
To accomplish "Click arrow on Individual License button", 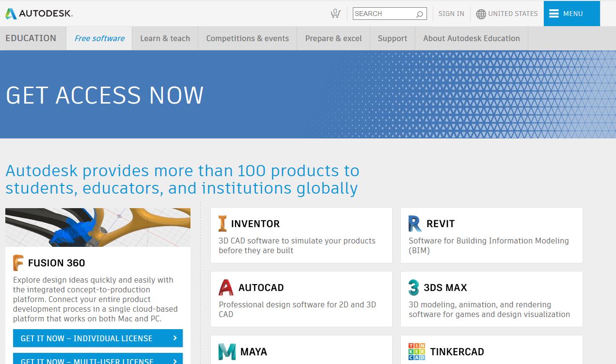I will coord(175,338).
